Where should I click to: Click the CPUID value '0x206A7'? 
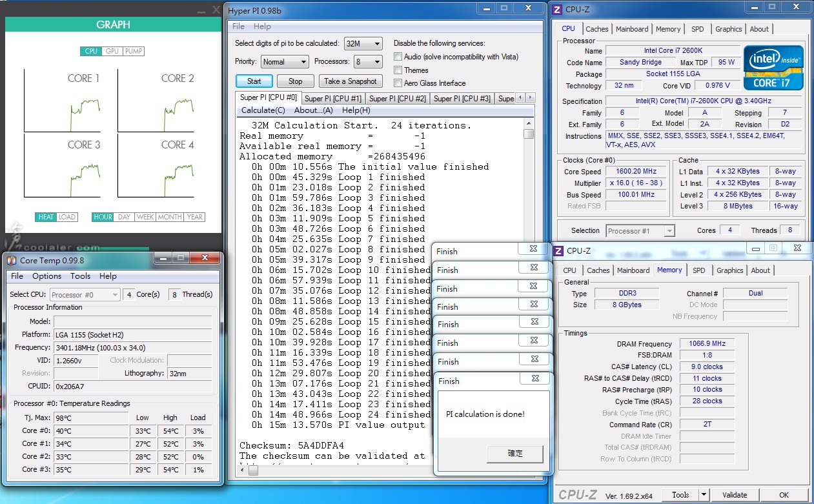click(x=132, y=386)
